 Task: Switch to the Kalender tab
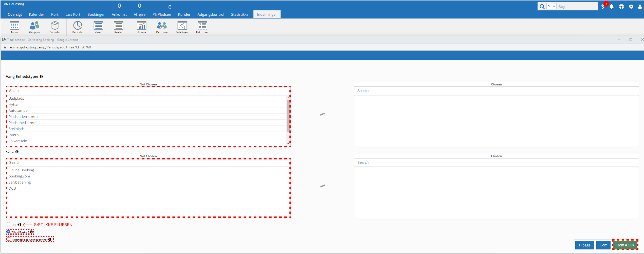click(36, 14)
